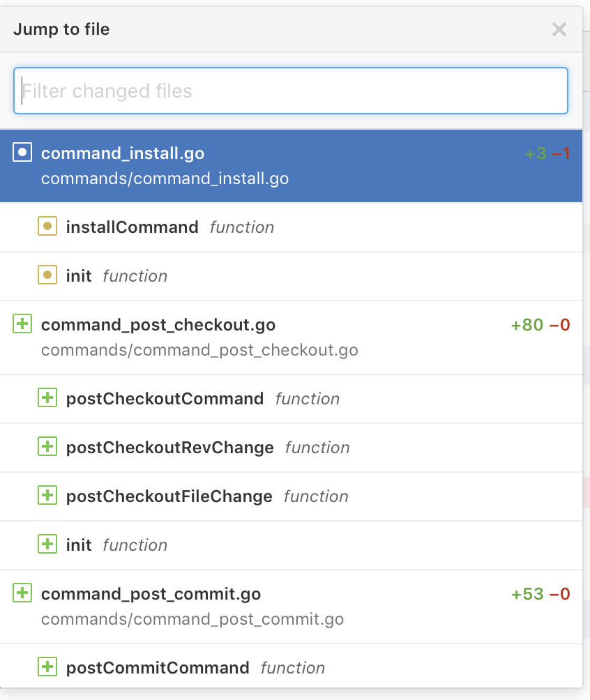Click modified icon next to installCommand
Image resolution: width=590 pixels, height=700 pixels.
coord(47,227)
